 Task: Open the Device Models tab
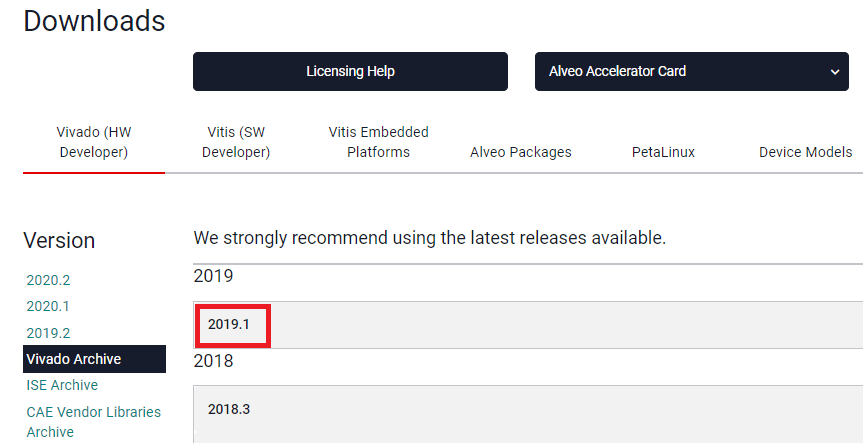click(x=805, y=152)
